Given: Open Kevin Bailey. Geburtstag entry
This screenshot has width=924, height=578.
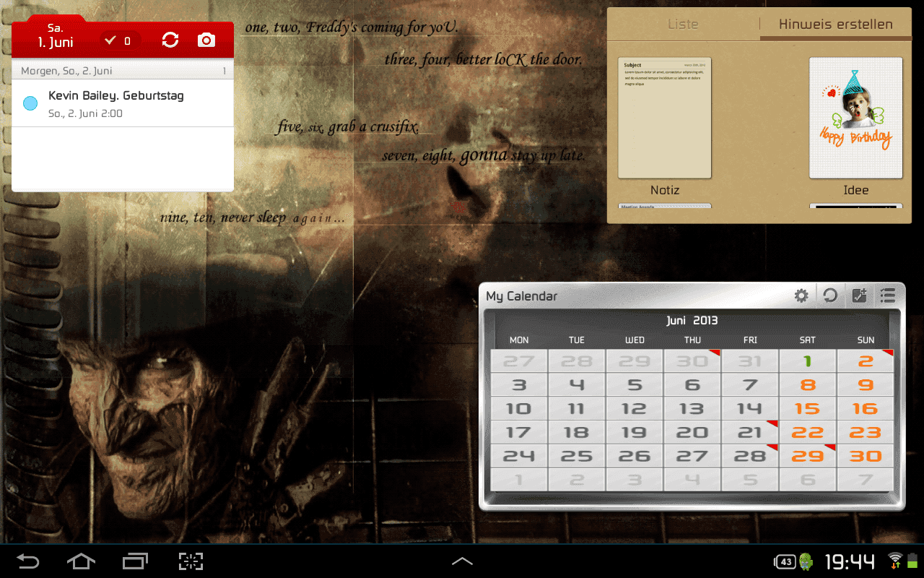Looking at the screenshot, I should [123, 103].
